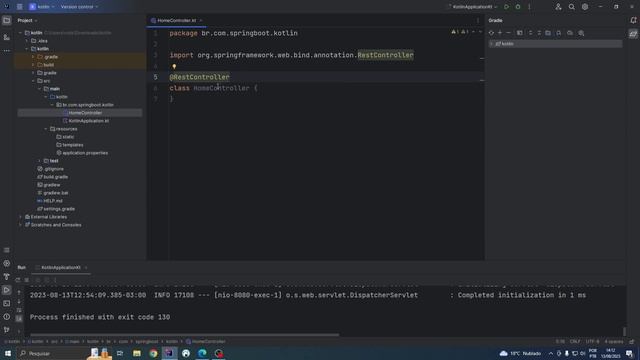Expand the test folder
Screen dimensions: 640x360
[x=40, y=161]
